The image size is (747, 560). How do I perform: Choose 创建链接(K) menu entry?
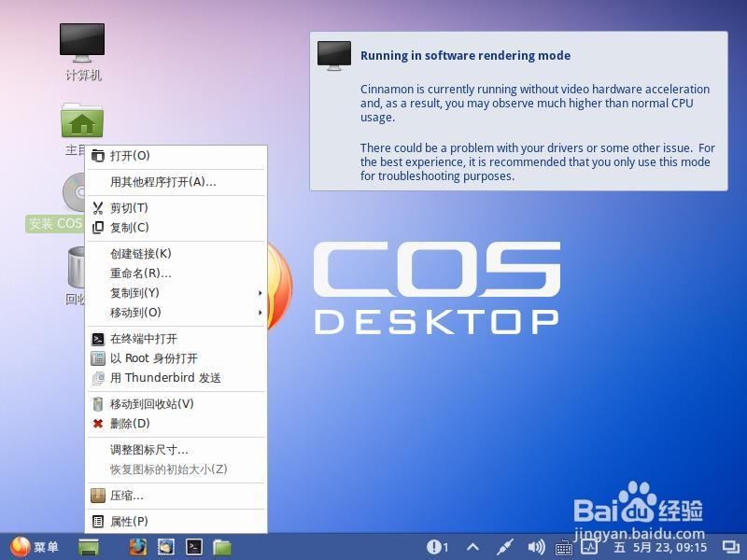tap(176, 254)
